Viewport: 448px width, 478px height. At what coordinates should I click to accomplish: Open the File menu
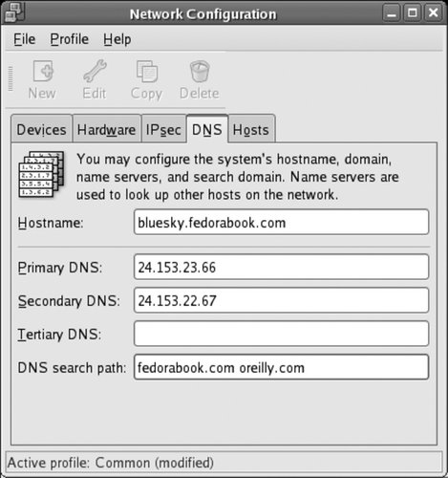pos(25,39)
